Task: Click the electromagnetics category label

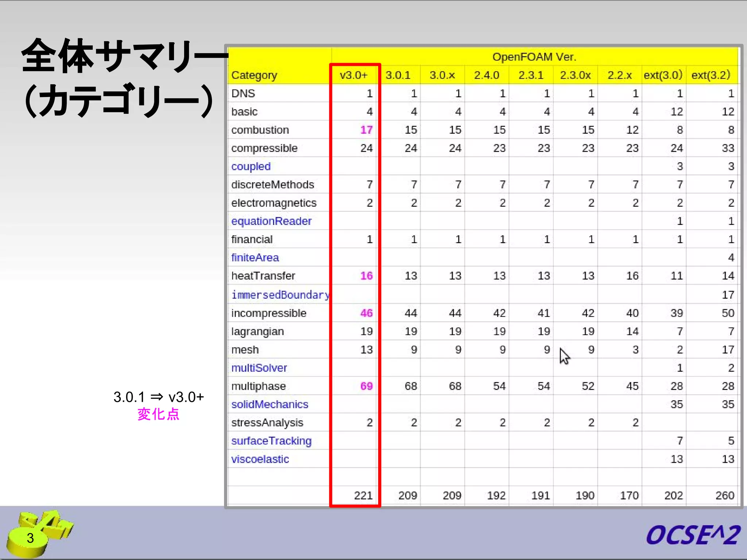Action: [x=274, y=203]
